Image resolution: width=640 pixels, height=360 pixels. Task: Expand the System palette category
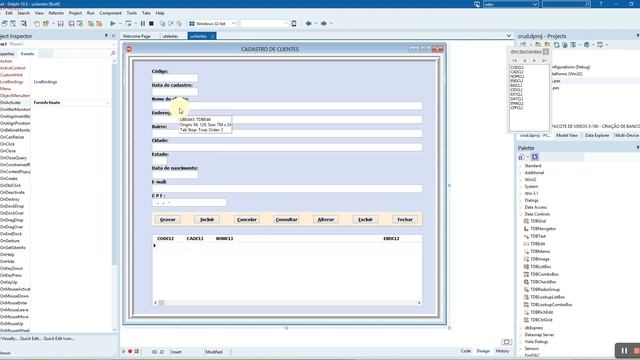tap(521, 187)
